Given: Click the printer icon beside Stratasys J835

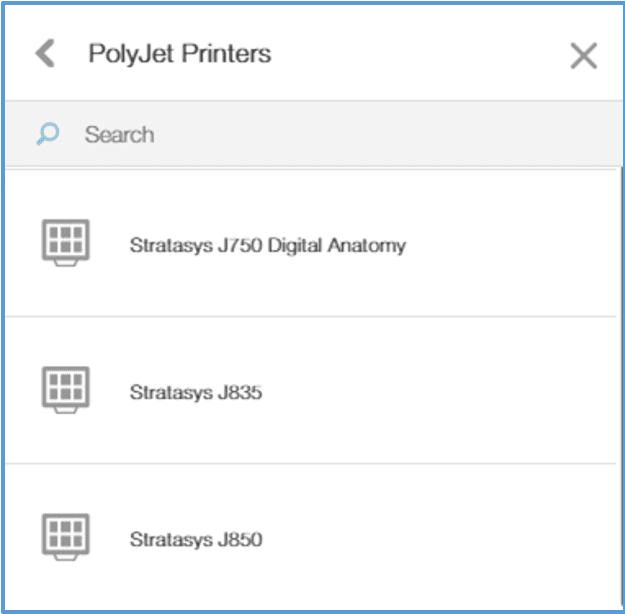Looking at the screenshot, I should pyautogui.click(x=66, y=390).
